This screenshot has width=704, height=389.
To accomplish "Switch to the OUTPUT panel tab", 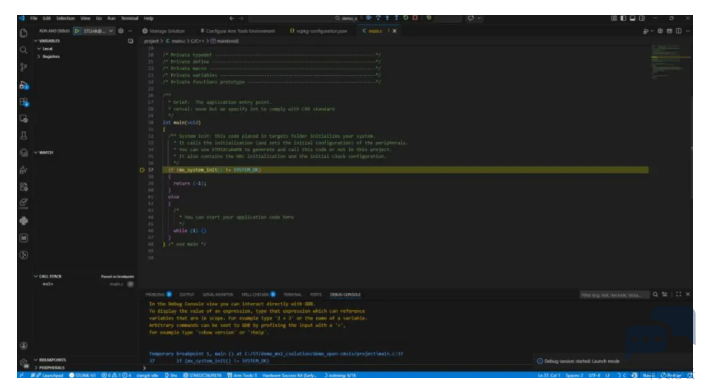I will 187,295.
